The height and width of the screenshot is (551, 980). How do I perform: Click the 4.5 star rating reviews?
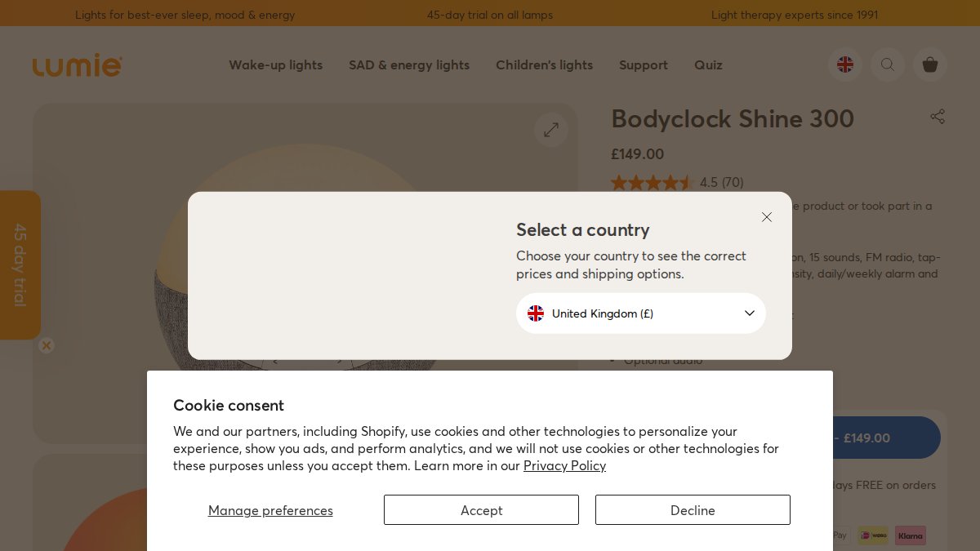pyautogui.click(x=677, y=182)
